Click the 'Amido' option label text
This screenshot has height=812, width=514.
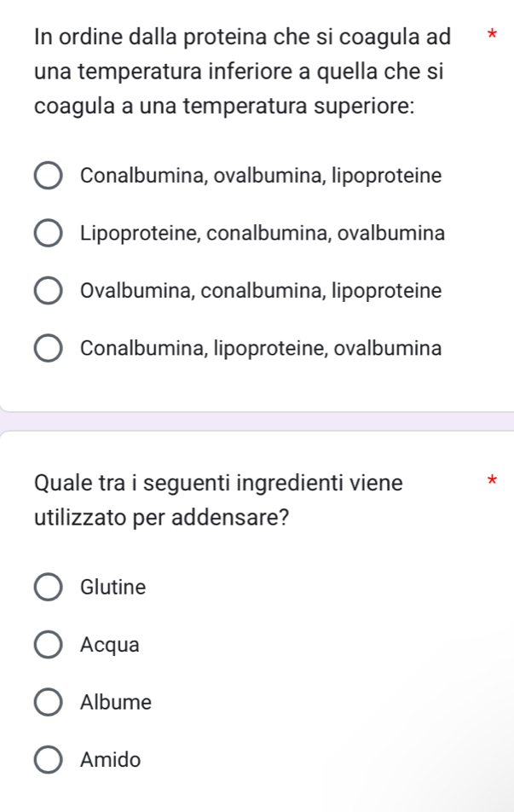(110, 760)
